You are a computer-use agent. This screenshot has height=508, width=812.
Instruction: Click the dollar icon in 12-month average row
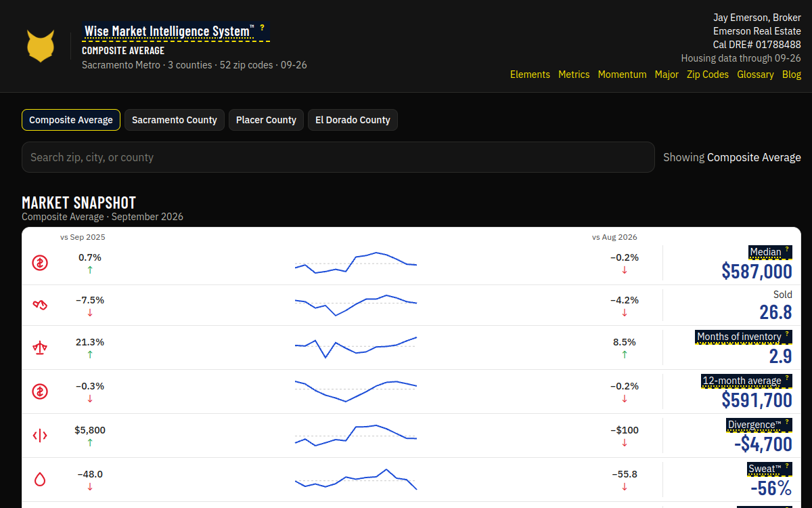[40, 391]
